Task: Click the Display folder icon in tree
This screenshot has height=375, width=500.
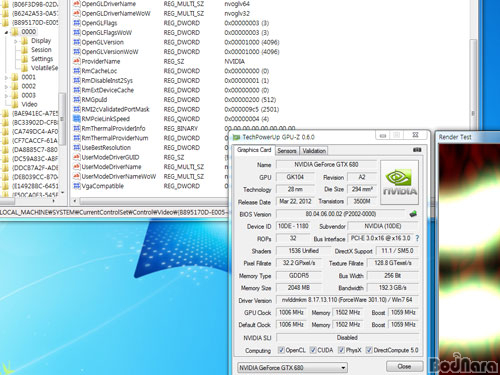Action: point(24,41)
